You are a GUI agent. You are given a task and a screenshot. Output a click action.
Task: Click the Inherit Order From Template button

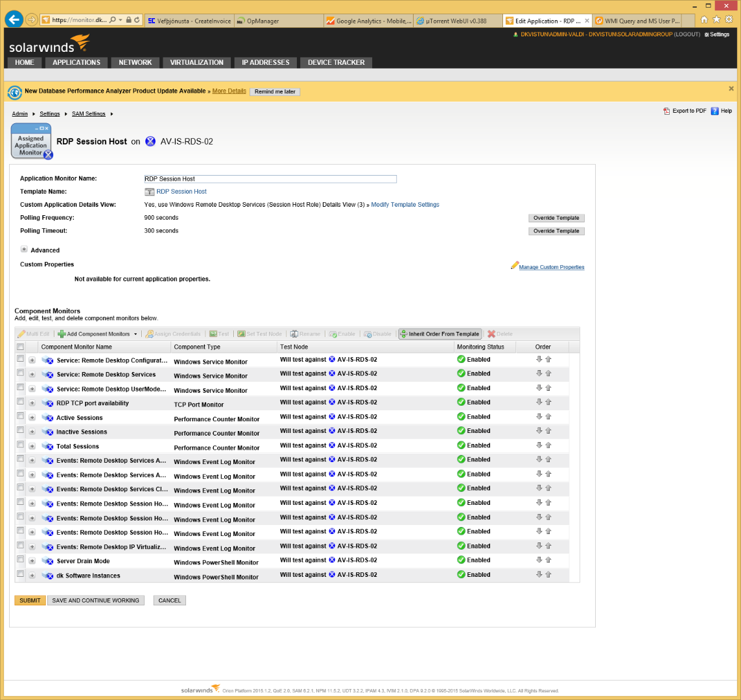(440, 334)
